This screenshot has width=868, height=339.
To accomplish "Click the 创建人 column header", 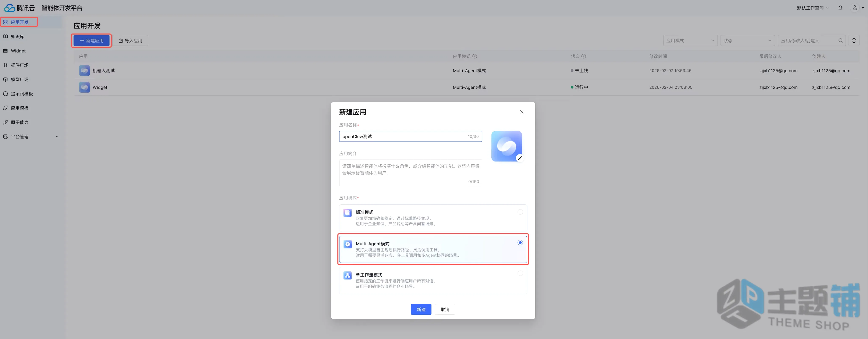I will [818, 56].
